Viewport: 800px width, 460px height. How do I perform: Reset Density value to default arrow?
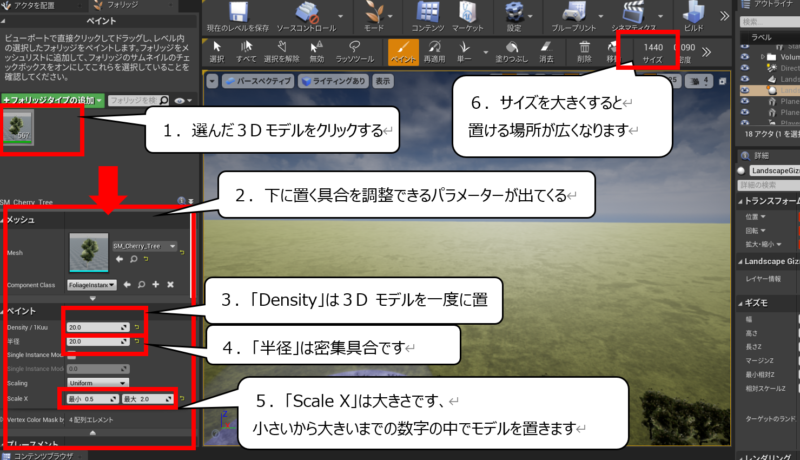137,327
